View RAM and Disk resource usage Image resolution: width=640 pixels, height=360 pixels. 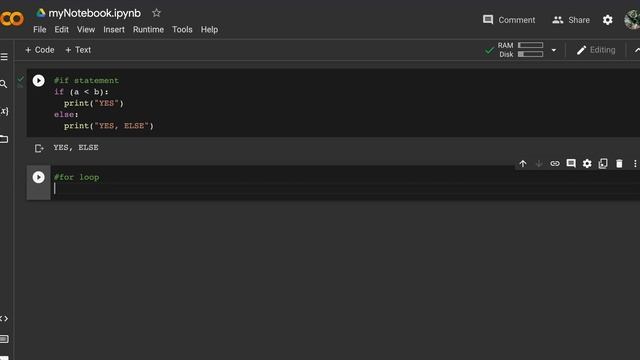coord(520,50)
